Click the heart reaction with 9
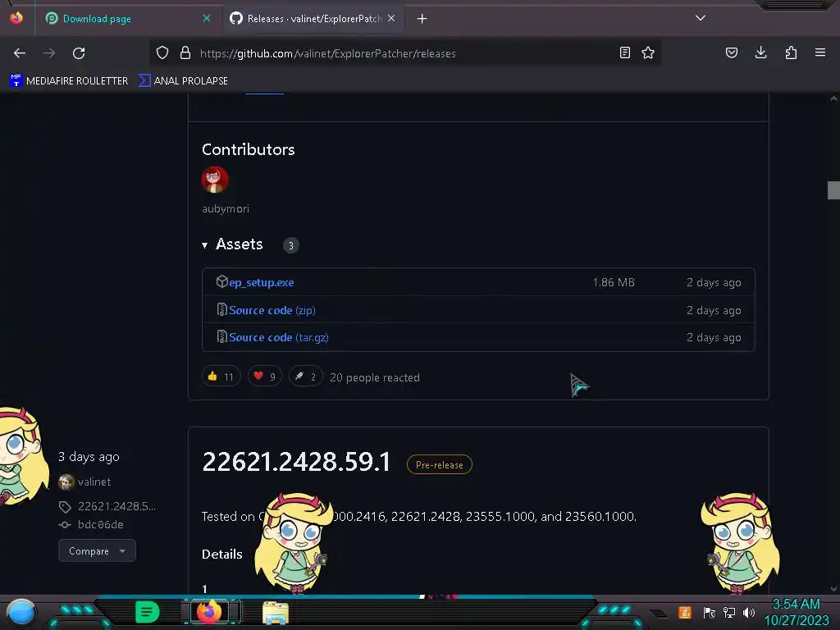 265,377
